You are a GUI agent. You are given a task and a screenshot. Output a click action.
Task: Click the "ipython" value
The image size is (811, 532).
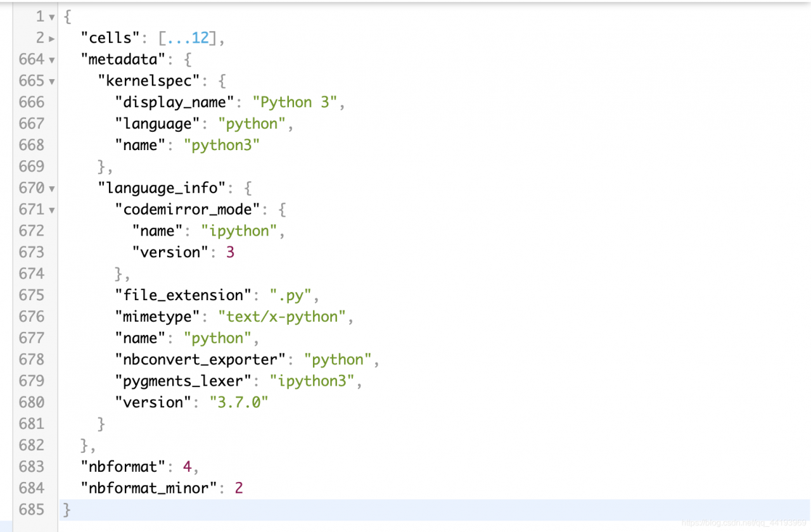[239, 231]
